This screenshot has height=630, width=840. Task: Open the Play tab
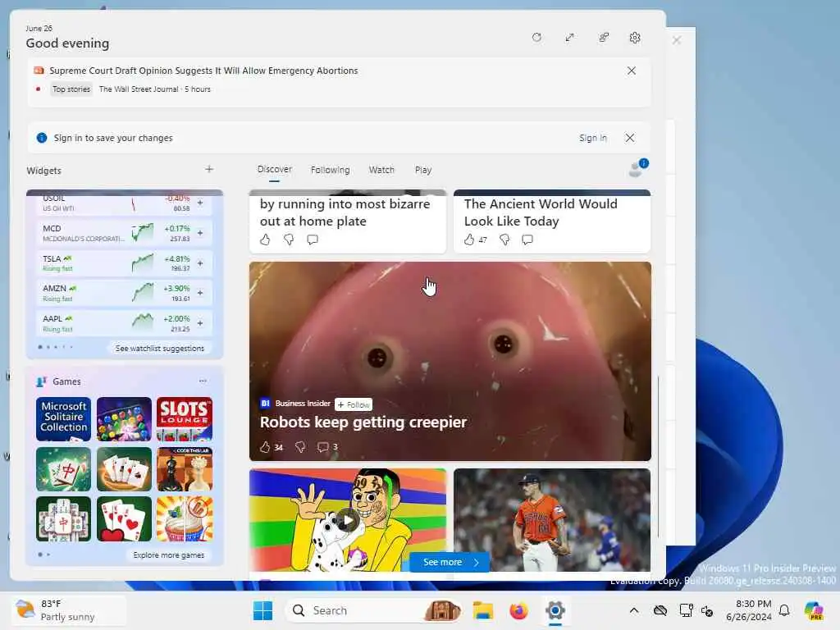coord(422,170)
